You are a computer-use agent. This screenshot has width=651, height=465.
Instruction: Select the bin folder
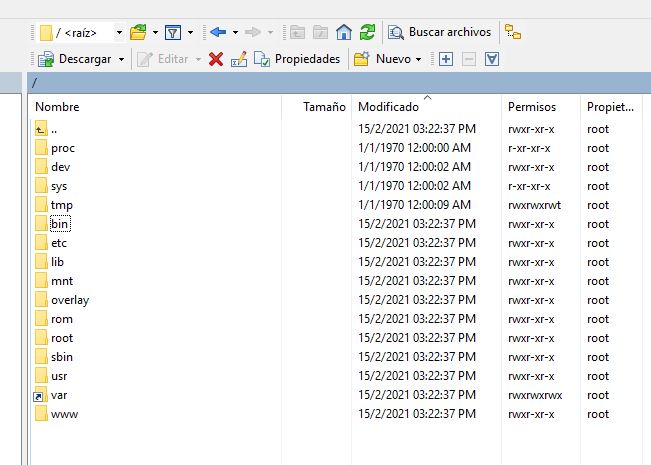point(60,224)
